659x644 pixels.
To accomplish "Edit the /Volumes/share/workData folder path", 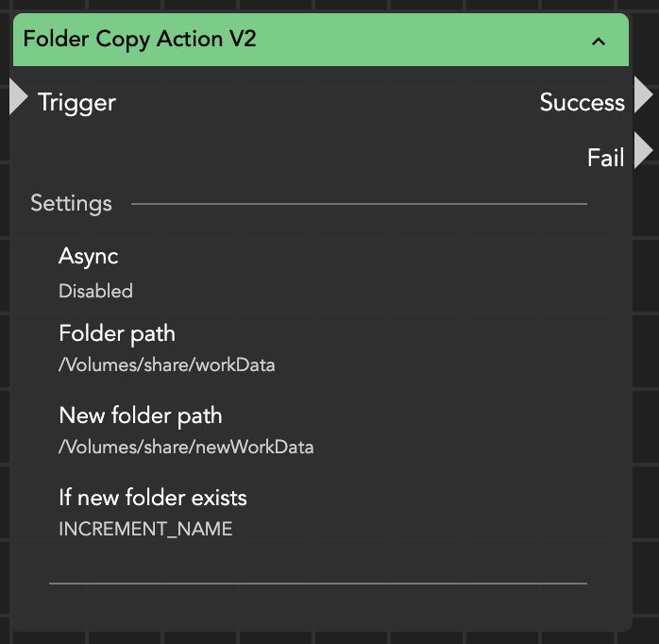I will tap(166, 364).
